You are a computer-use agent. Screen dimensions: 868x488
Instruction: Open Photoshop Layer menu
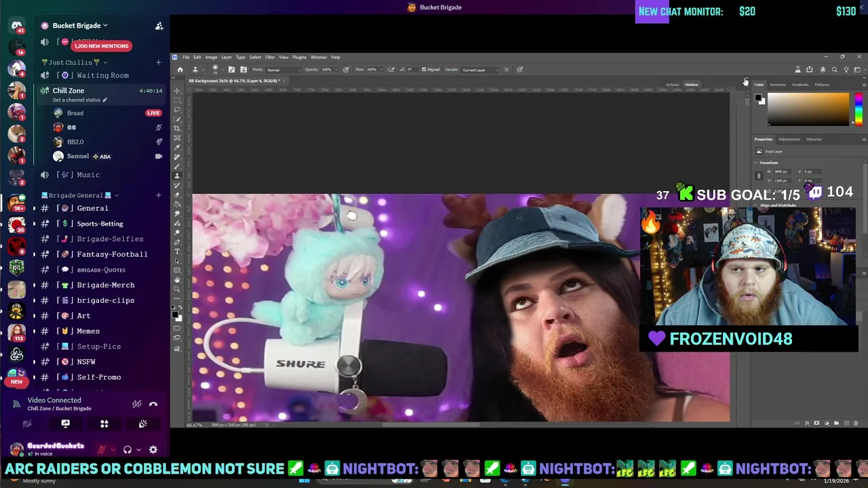[x=226, y=57]
